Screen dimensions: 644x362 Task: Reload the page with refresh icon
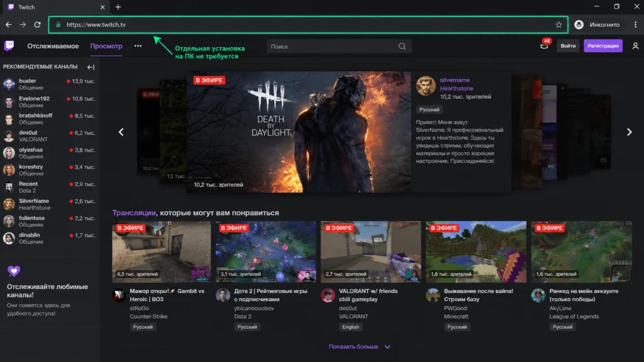(x=37, y=25)
